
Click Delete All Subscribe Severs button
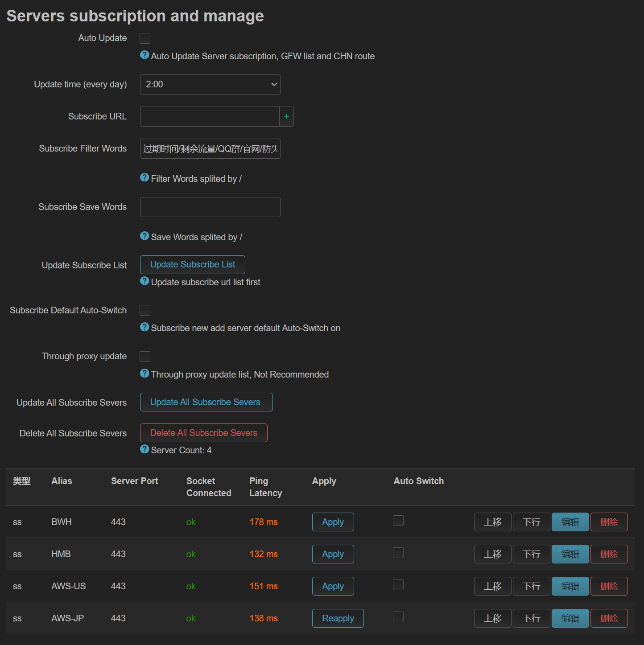tap(204, 433)
